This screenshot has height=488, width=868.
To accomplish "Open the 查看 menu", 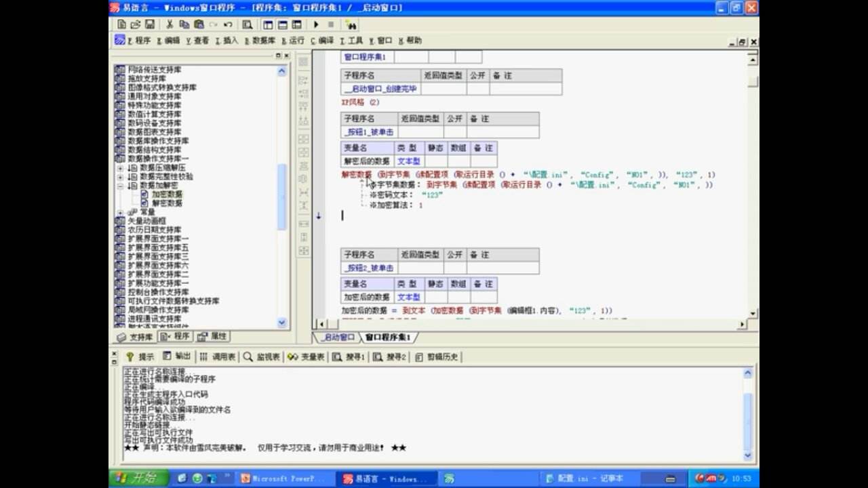I will coord(197,41).
